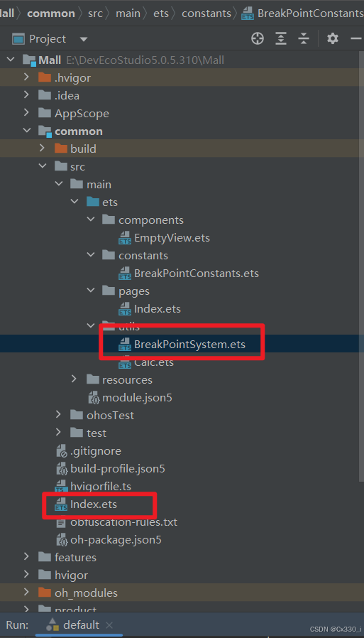Image resolution: width=364 pixels, height=638 pixels.
Task: Click constants in the breadcrumb path
Action: point(206,13)
